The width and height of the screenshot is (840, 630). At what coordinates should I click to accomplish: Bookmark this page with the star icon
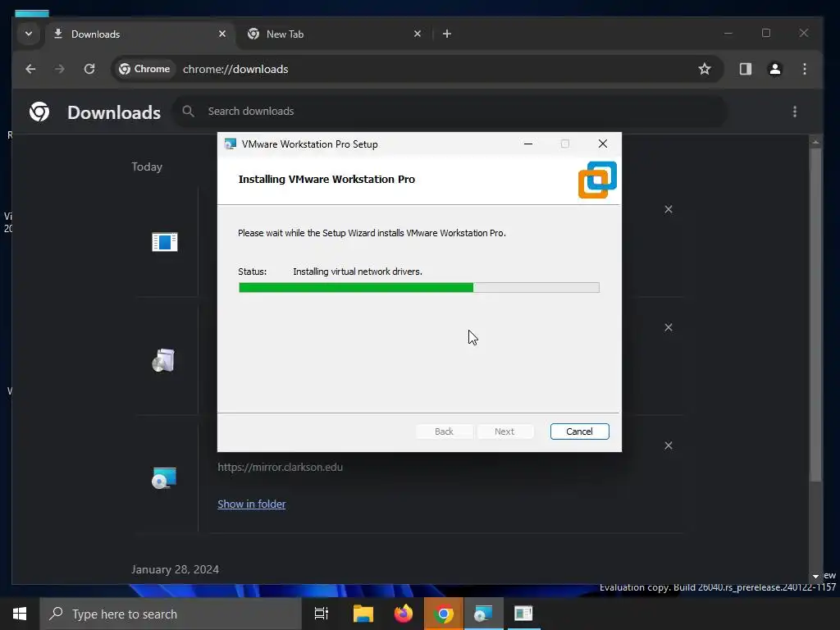pos(705,69)
